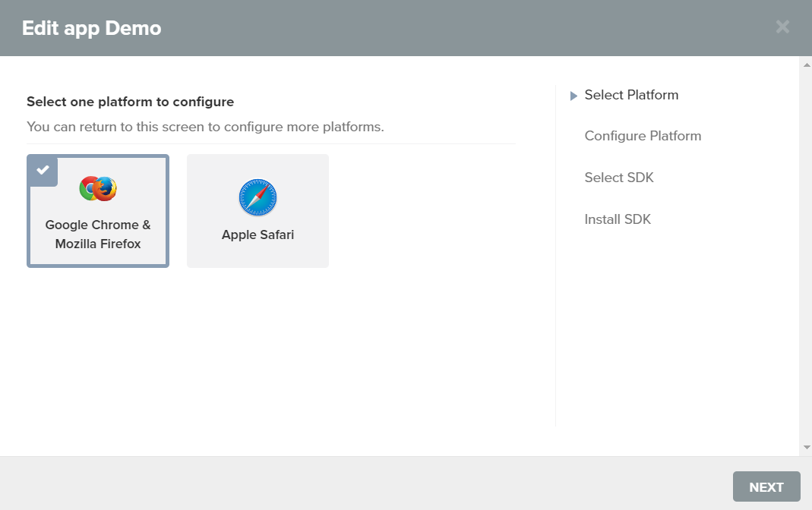Click the "Apple Safari" text label
This screenshot has width=812, height=510.
(x=258, y=235)
